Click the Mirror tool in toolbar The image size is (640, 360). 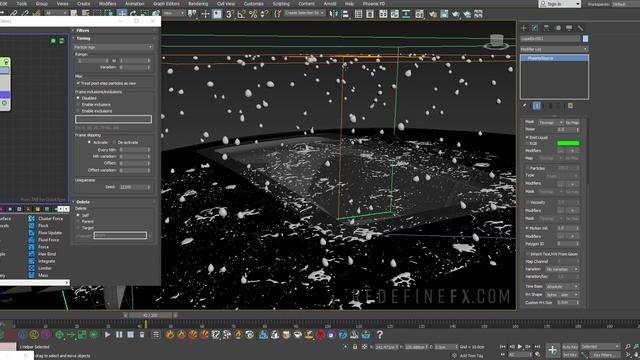pos(334,14)
